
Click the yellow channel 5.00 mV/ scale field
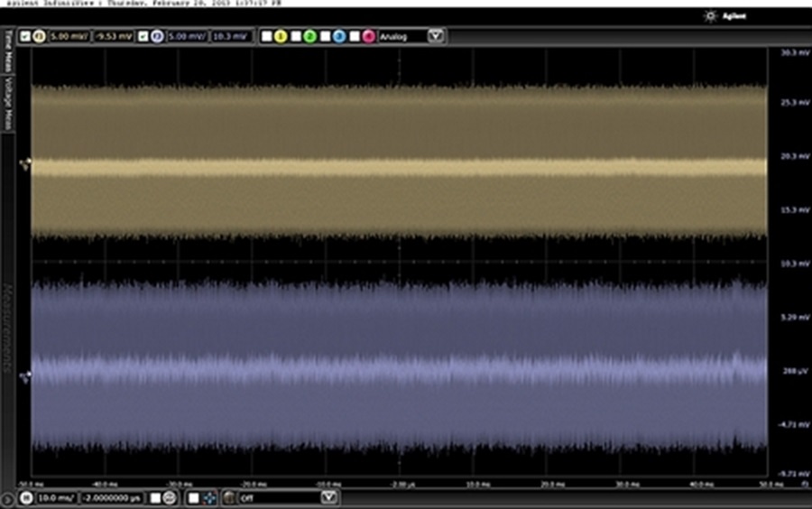click(x=69, y=36)
